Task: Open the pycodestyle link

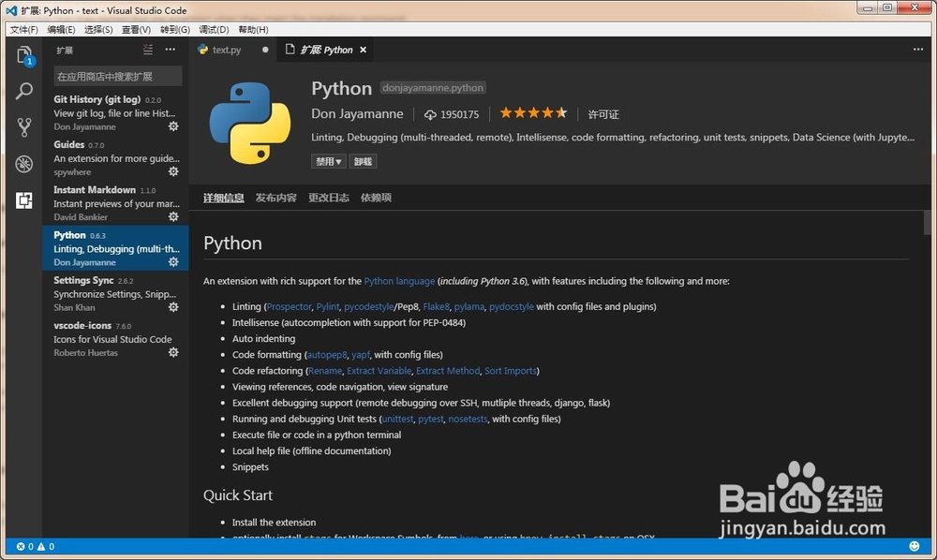Action: tap(368, 306)
